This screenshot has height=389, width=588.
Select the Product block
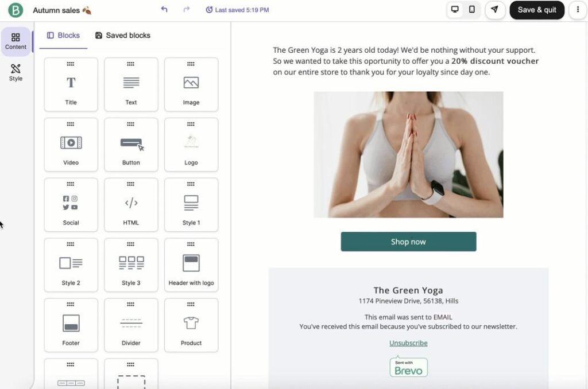[x=191, y=325]
